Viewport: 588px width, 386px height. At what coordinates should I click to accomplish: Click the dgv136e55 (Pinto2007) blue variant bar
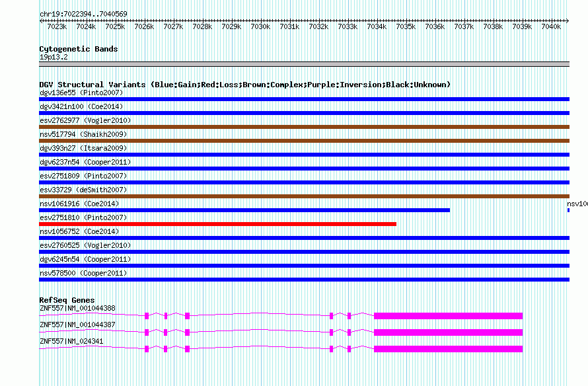304,99
